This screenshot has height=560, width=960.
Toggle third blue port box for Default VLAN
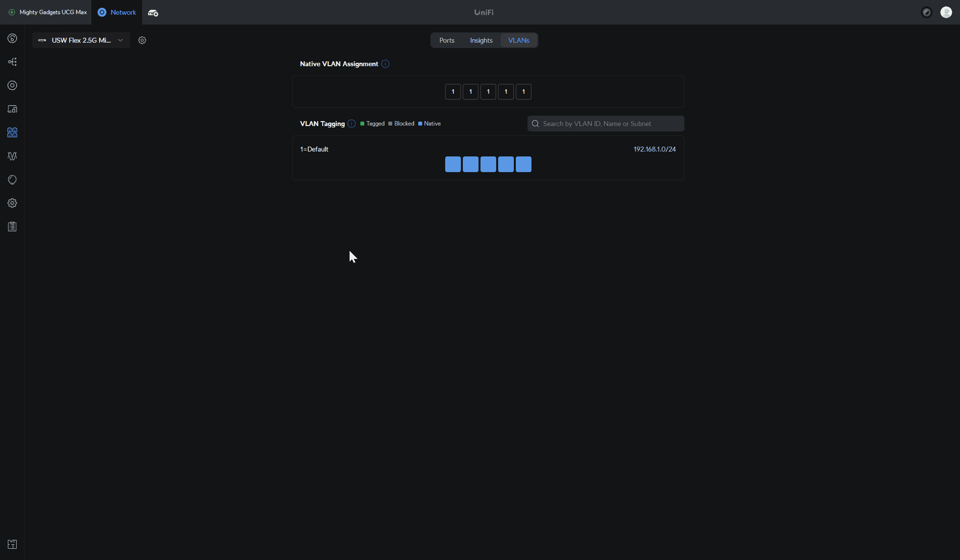(488, 164)
